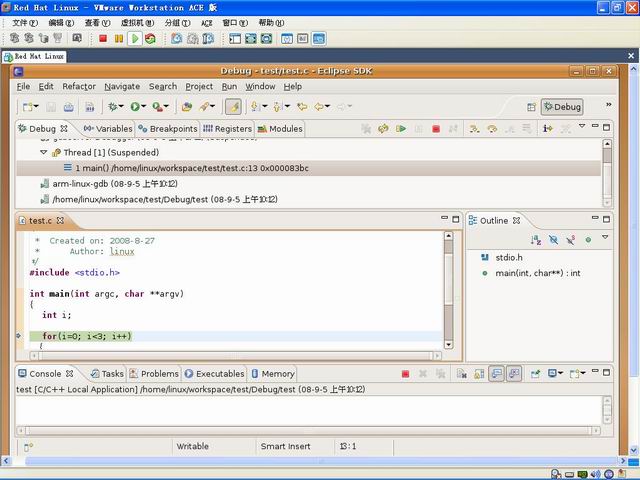Click the for(i=0; i<3; i++) code line
This screenshot has width=640, height=480.
(87, 336)
